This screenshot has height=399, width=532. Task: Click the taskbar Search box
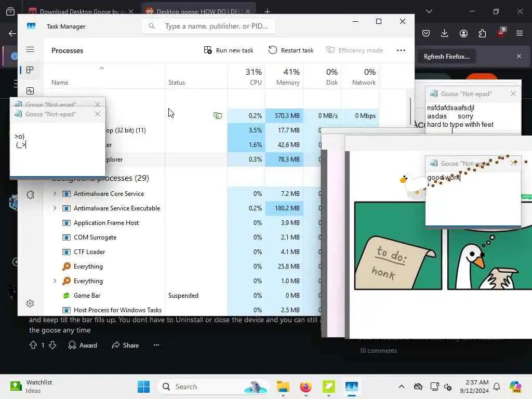click(213, 387)
